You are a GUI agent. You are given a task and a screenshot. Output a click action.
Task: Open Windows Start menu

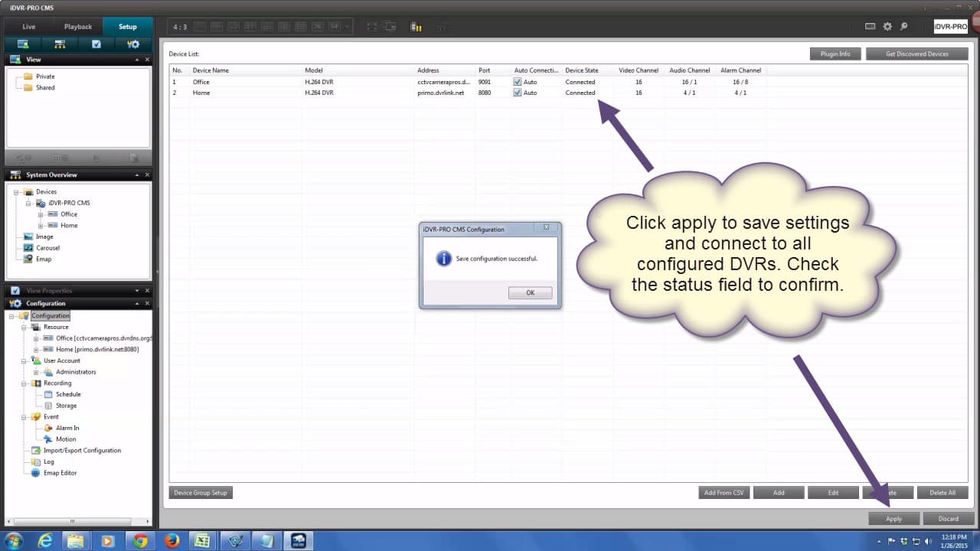click(x=13, y=541)
